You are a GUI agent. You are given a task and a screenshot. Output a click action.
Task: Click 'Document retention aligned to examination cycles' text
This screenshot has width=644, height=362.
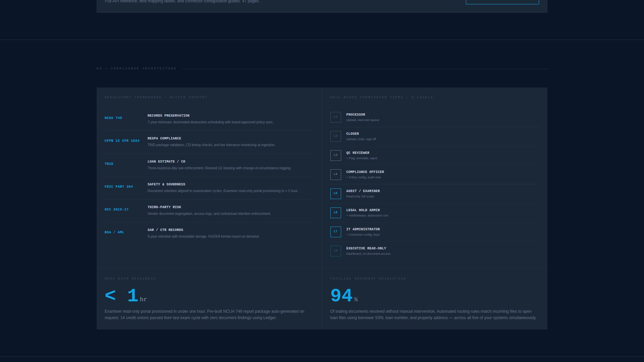click(223, 191)
